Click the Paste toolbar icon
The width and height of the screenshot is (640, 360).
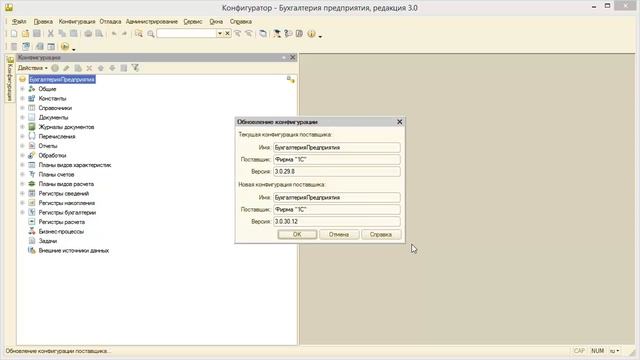point(73,33)
